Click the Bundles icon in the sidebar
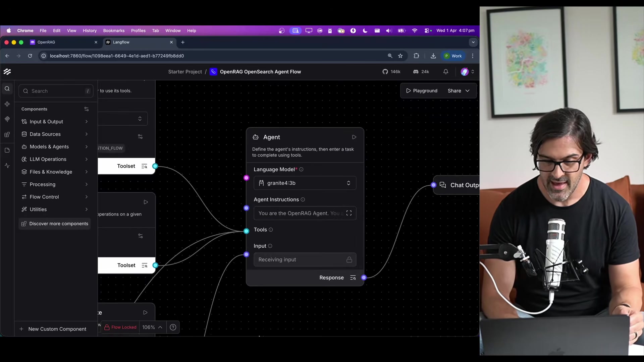644x362 pixels. 7,134
